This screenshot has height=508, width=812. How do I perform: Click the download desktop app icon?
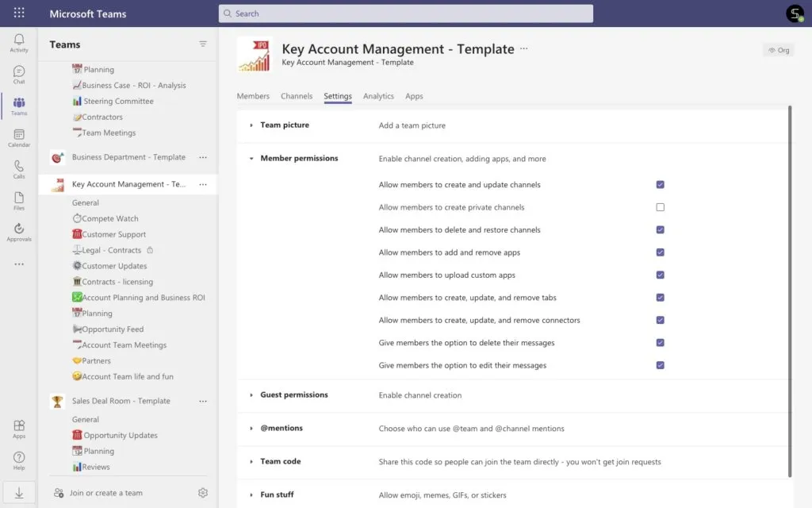[19, 493]
